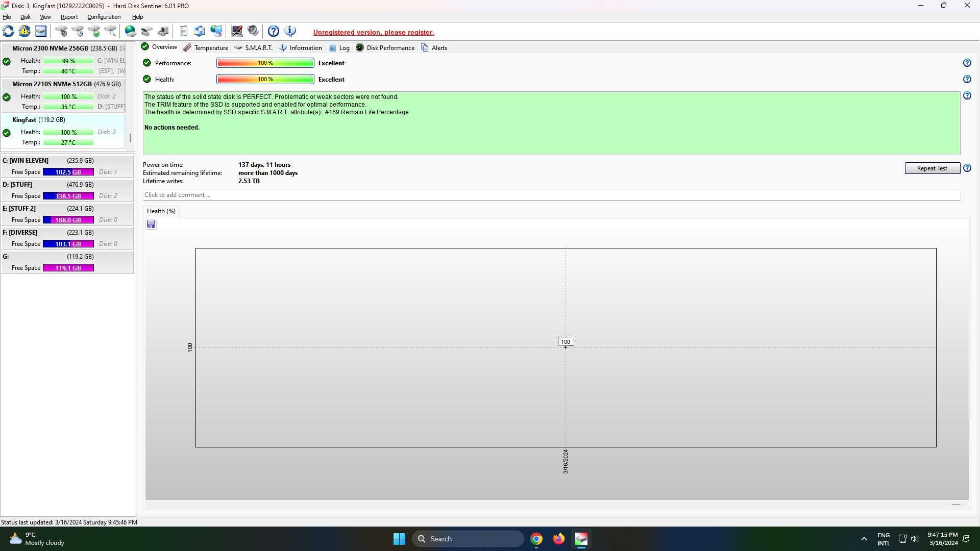The width and height of the screenshot is (980, 551).
Task: Open the Disk Performance tab
Action: point(385,47)
